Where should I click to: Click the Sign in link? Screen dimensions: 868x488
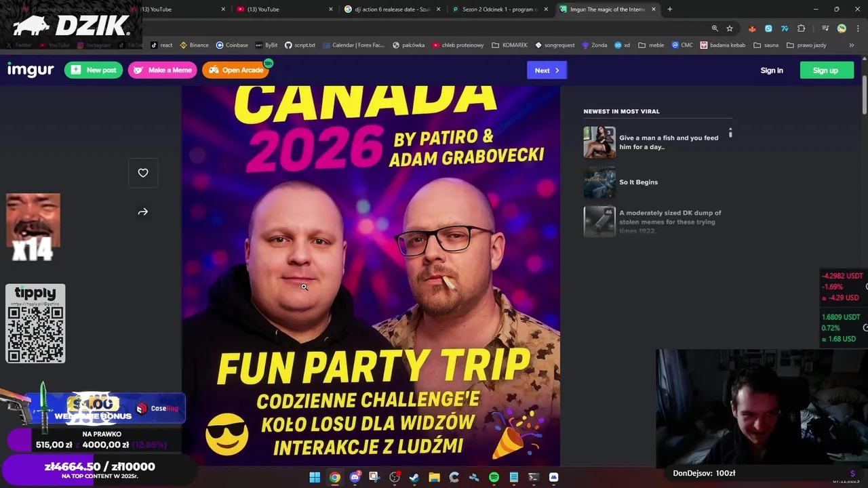pyautogui.click(x=772, y=70)
